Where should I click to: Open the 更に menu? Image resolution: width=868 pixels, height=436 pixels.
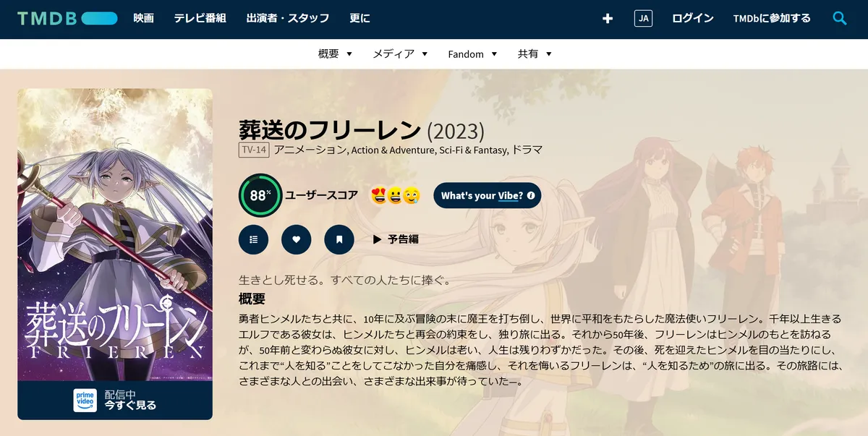359,19
